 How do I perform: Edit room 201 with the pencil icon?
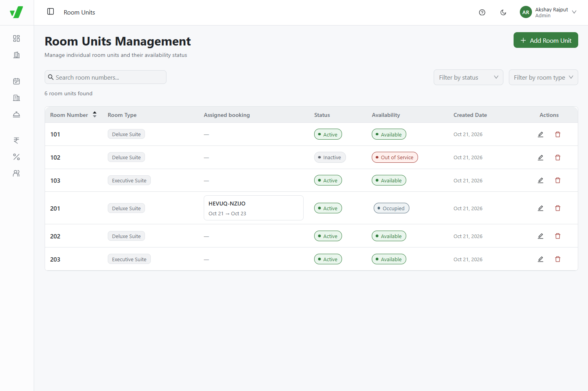[541, 208]
